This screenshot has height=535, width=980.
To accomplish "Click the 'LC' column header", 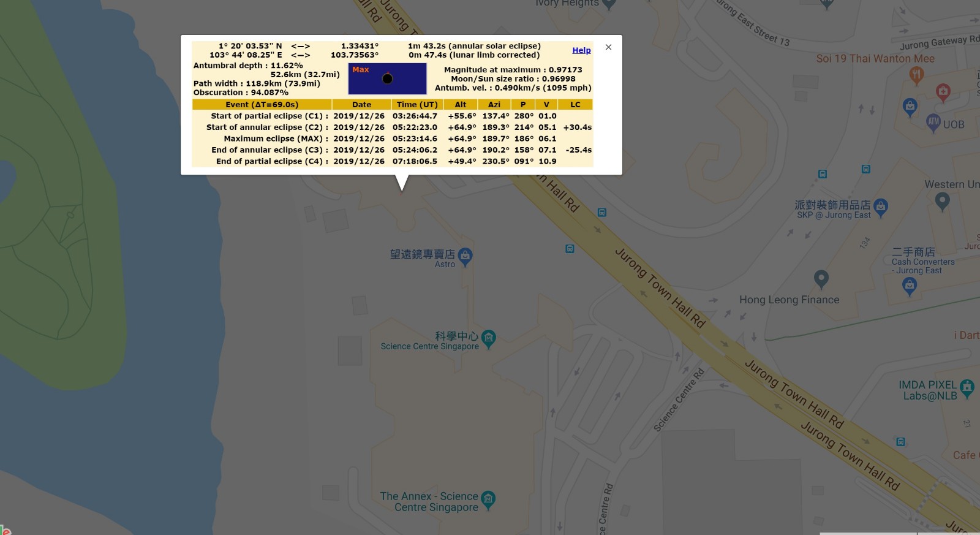I will (x=575, y=105).
